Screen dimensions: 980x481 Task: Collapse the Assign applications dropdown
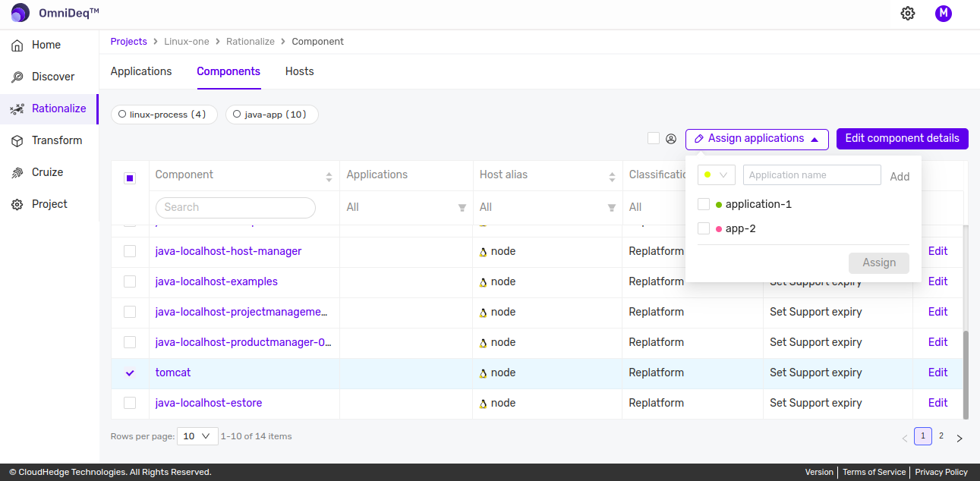click(x=757, y=139)
